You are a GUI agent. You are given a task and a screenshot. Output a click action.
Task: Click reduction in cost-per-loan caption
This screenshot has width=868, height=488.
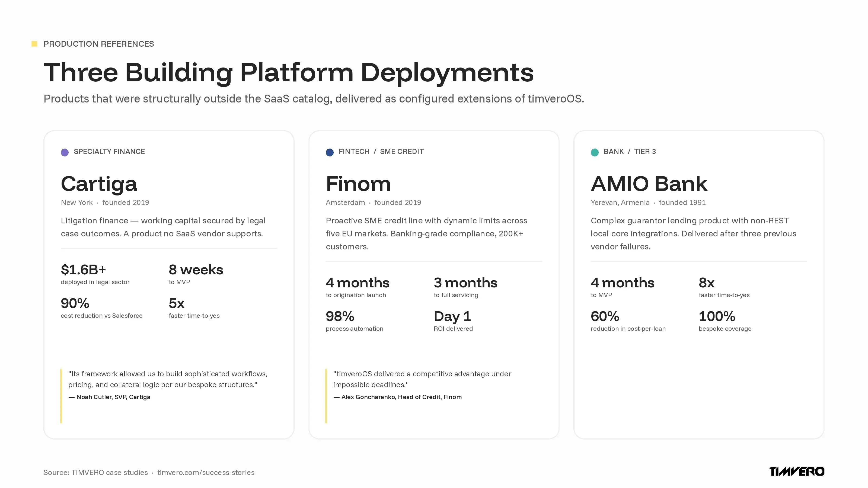pyautogui.click(x=628, y=329)
